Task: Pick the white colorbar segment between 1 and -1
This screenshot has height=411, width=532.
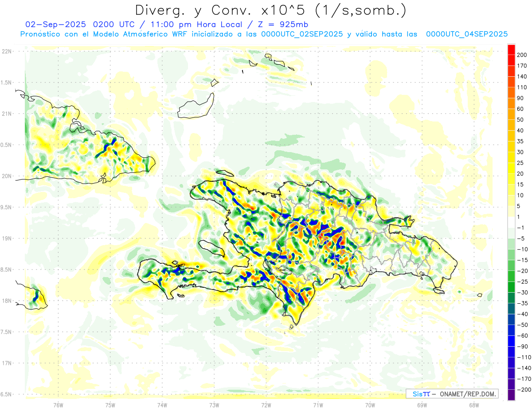Action: 512,222
